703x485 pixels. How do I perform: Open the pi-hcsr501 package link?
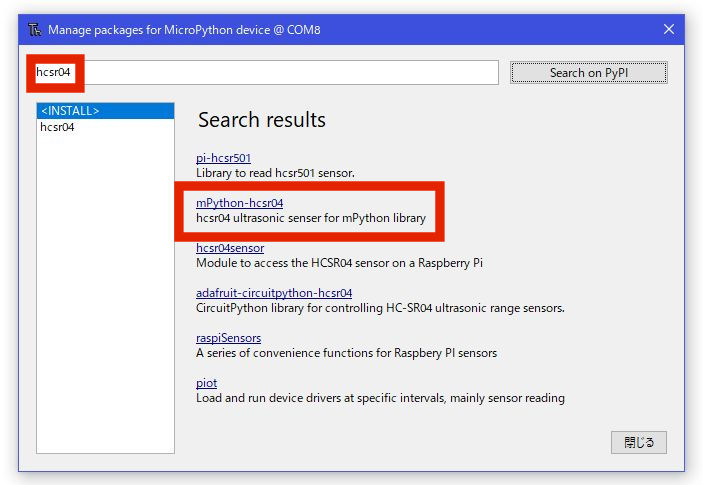pos(223,158)
